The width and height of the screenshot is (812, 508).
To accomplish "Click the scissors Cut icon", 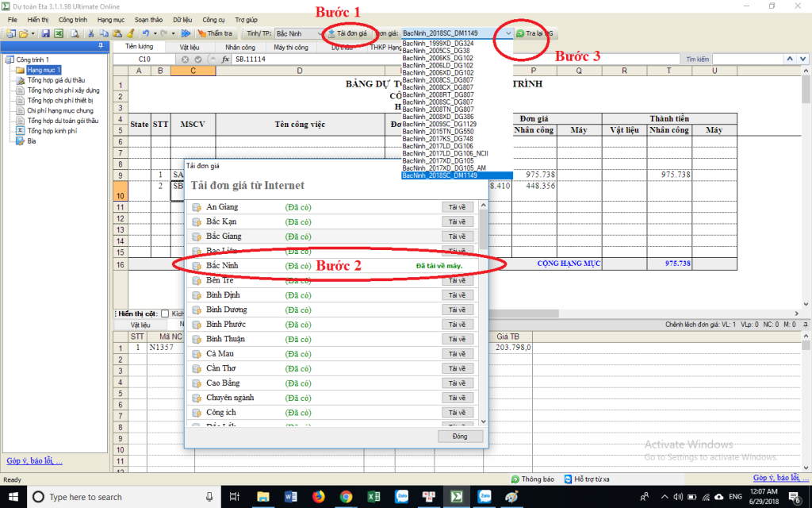I will pos(92,33).
